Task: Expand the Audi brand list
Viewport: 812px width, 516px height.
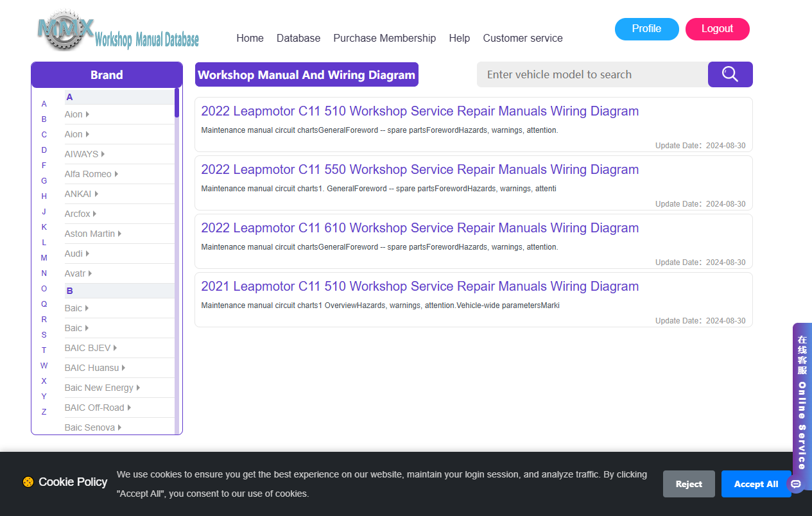Action: [x=77, y=254]
